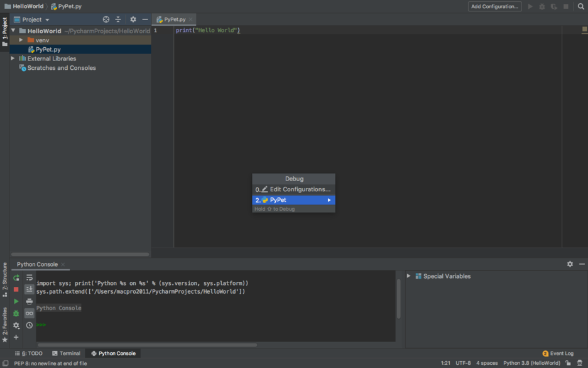This screenshot has height=368, width=588.
Task: Expand the venv folder
Action: 21,40
